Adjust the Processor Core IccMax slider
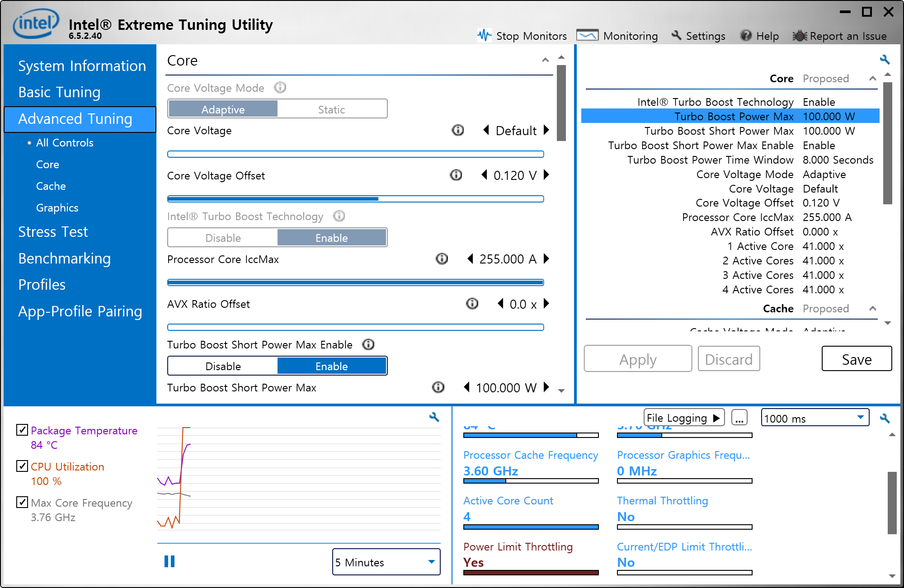 tap(356, 282)
